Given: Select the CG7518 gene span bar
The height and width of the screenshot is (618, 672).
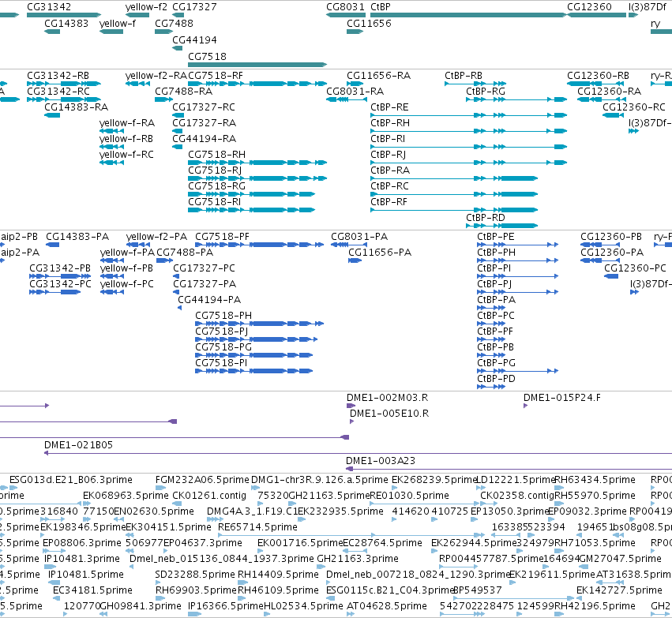Looking at the screenshot, I should [257, 65].
